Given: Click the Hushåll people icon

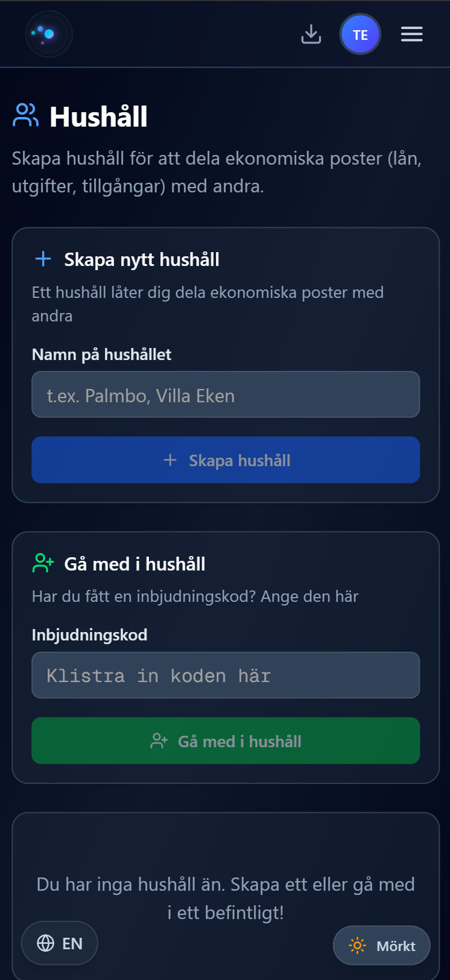Looking at the screenshot, I should [x=25, y=116].
